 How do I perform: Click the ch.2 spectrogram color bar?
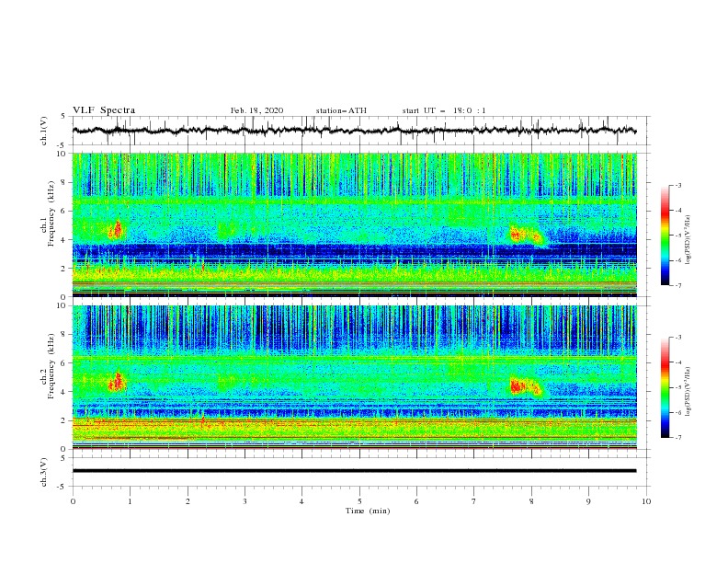[665, 387]
